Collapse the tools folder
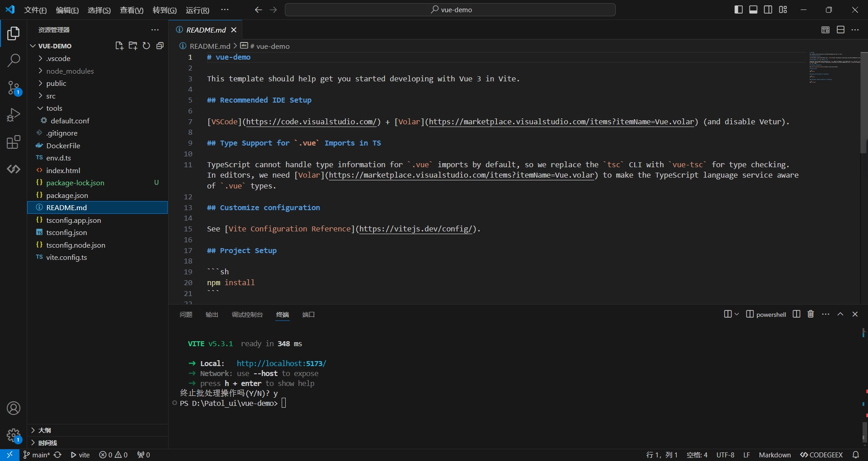The height and width of the screenshot is (461, 868). tap(54, 108)
